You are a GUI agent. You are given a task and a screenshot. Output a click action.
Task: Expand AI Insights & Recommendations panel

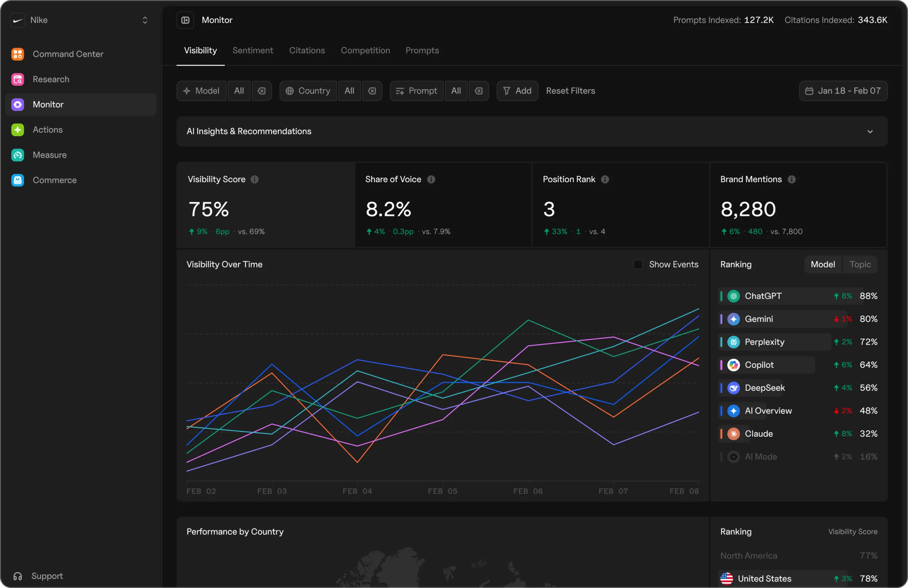pos(870,132)
